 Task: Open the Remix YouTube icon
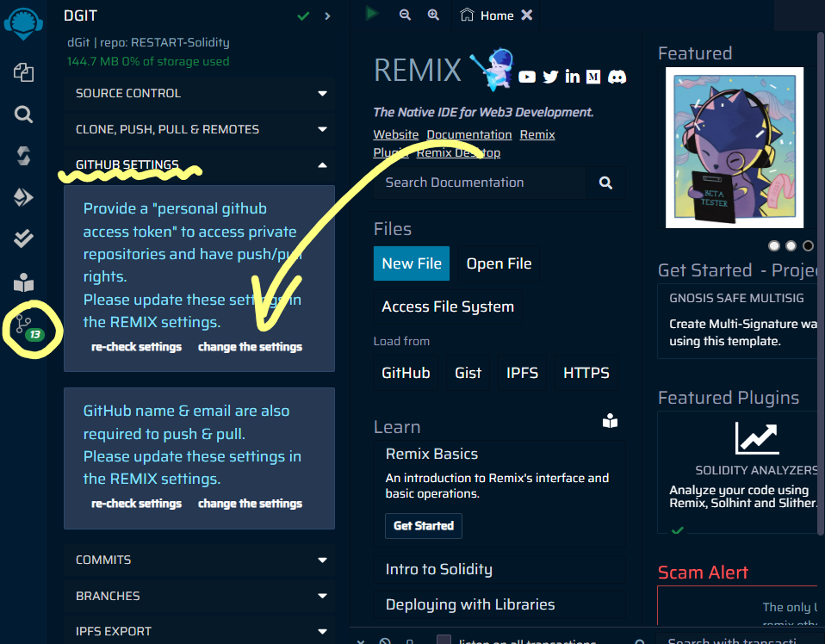pyautogui.click(x=527, y=77)
